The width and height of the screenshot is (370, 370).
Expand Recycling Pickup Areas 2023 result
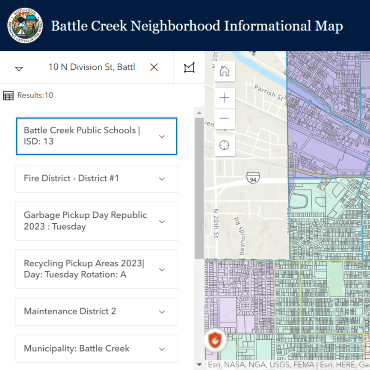162,269
